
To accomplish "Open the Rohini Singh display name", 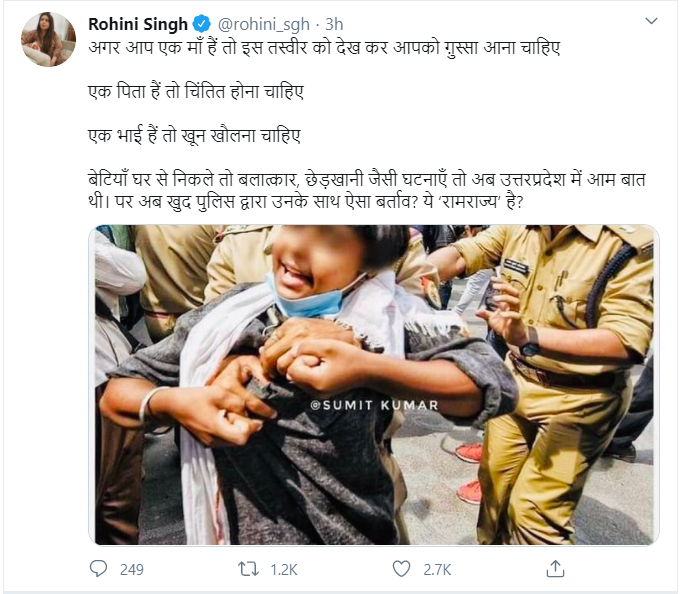I will point(137,22).
